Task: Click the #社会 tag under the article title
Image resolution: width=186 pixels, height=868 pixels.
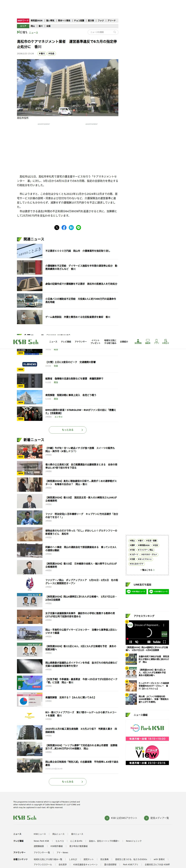Action: click(51, 54)
